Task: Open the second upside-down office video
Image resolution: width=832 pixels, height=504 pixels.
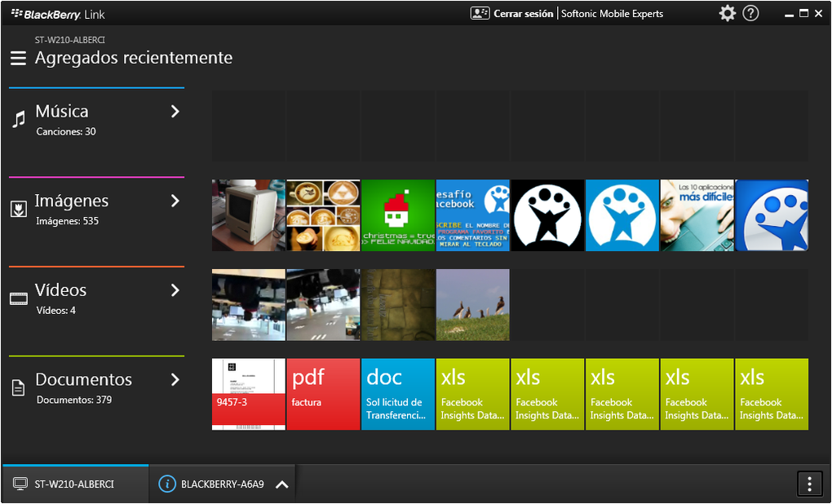Action: pyautogui.click(x=323, y=304)
